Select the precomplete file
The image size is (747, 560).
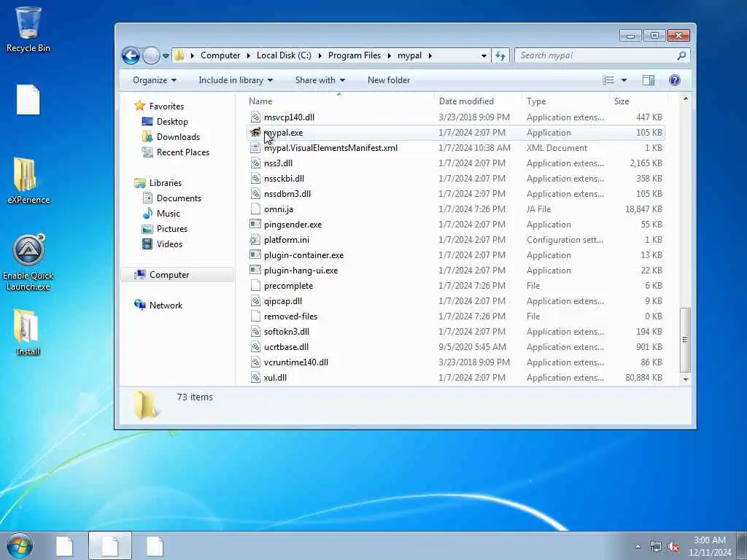pyautogui.click(x=288, y=286)
